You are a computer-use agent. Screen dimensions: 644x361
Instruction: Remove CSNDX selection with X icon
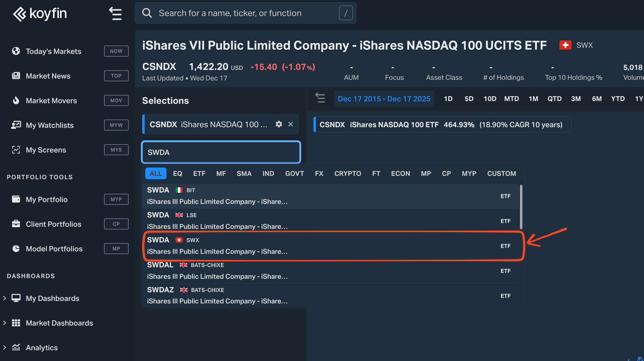point(290,124)
